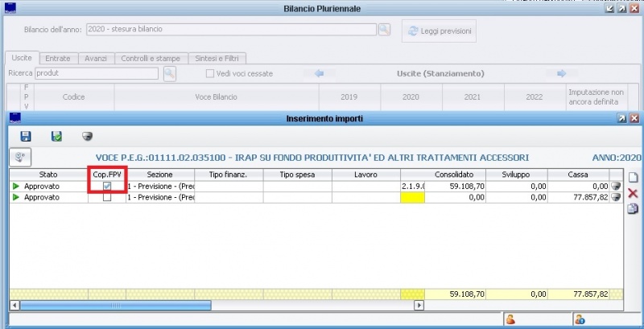Click the copy row icon below delete
The width and height of the screenshot is (644, 329).
pos(633,209)
